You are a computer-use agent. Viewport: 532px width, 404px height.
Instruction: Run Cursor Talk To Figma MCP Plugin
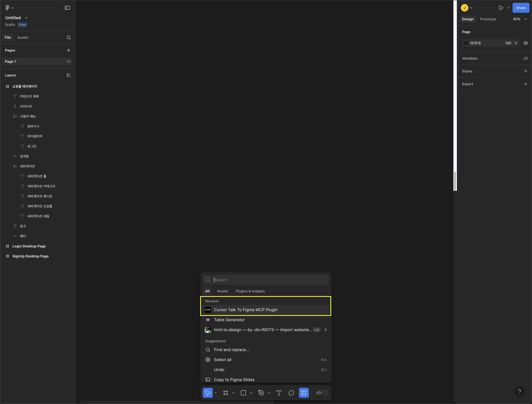[x=245, y=310]
